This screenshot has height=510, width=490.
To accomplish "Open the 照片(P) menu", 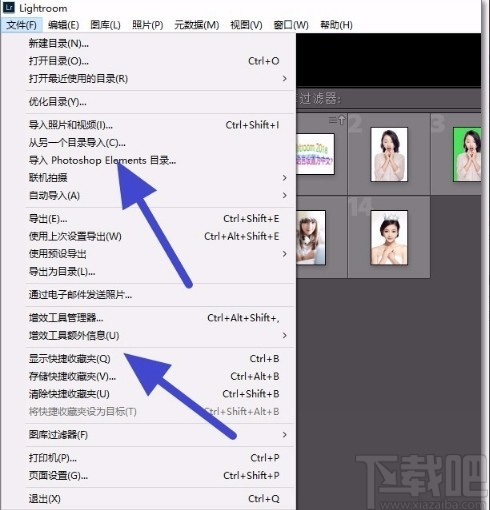I will pos(148,25).
